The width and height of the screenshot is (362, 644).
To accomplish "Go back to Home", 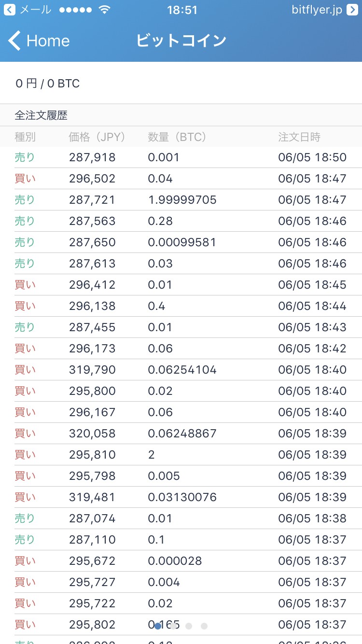I will 47,41.
